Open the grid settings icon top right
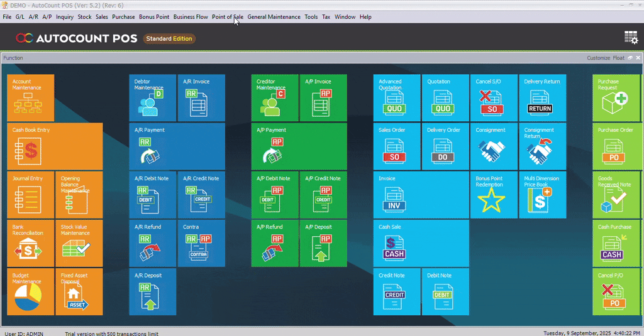644x336 pixels. (630, 38)
